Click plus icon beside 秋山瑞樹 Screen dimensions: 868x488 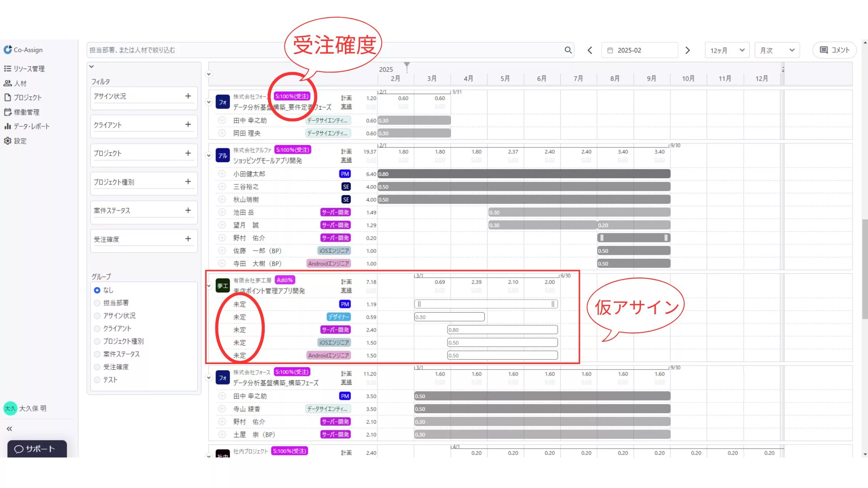tap(222, 199)
